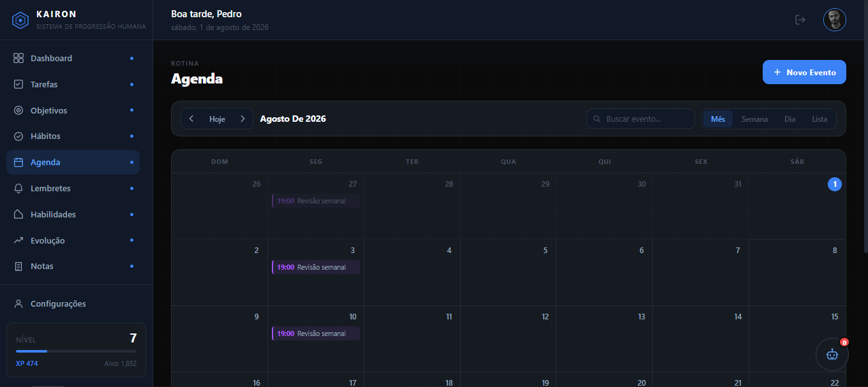The height and width of the screenshot is (387, 868).
Task: Switch to Mês view
Action: (x=718, y=119)
